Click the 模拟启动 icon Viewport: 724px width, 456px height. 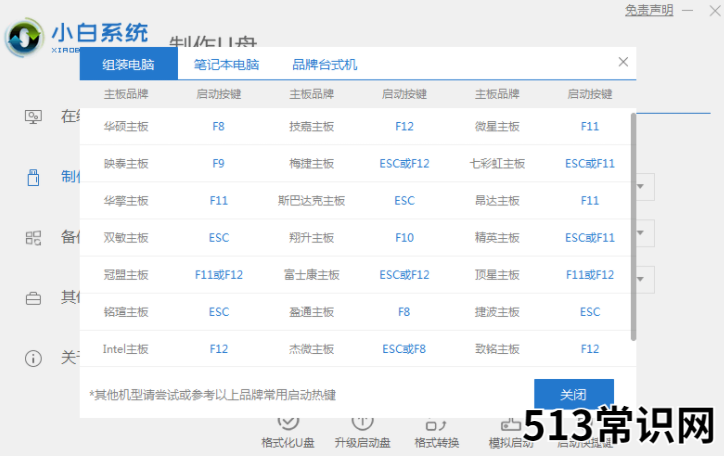511,424
